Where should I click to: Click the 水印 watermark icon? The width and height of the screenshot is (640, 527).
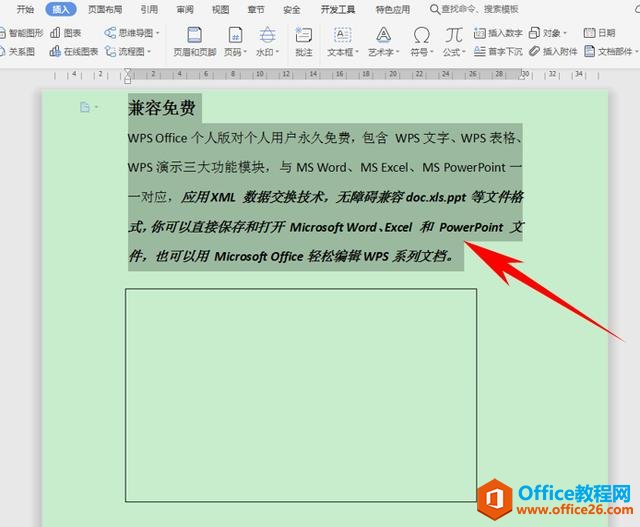(x=267, y=35)
